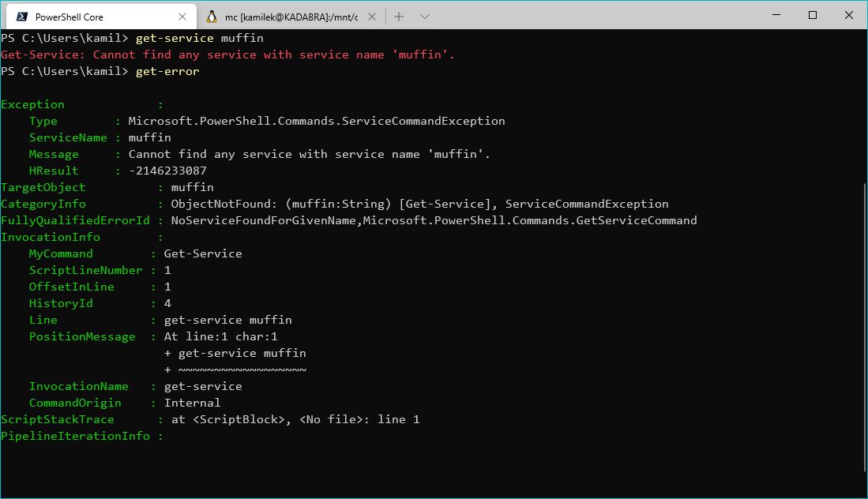The image size is (868, 499).
Task: Expand the new-tab profile dropdown chevron
Action: [x=424, y=17]
